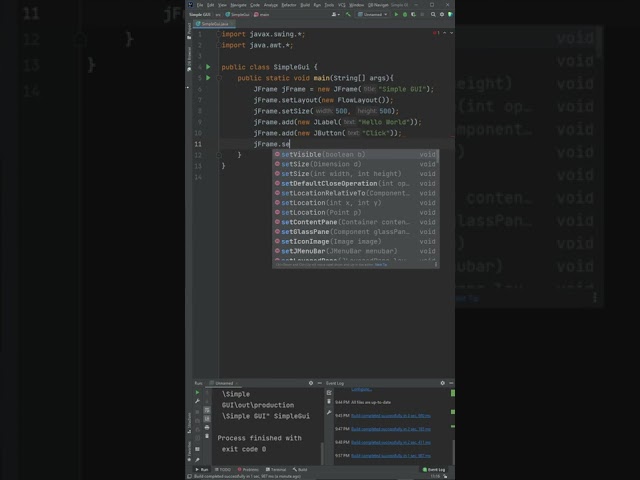
Task: Mark all Event Log notifications as read
Action: pos(329,392)
